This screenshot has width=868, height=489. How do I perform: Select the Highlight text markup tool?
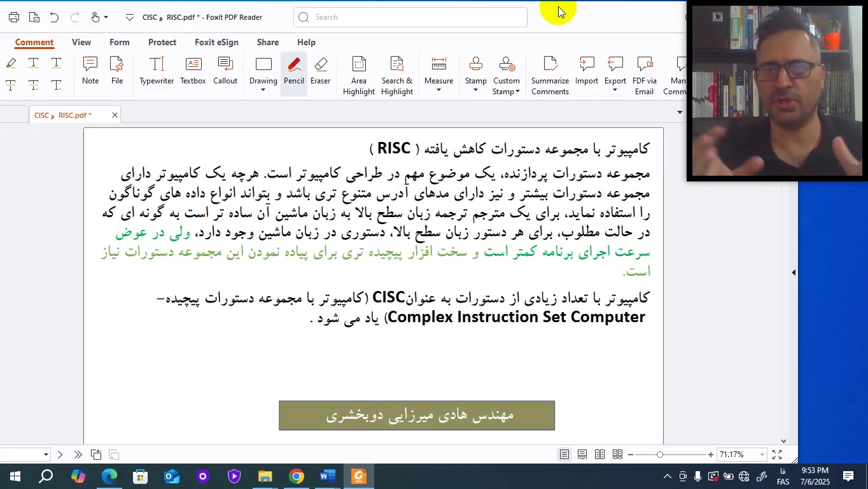point(11,63)
